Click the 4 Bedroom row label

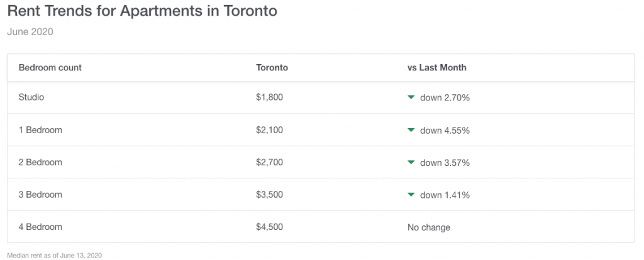click(x=40, y=227)
